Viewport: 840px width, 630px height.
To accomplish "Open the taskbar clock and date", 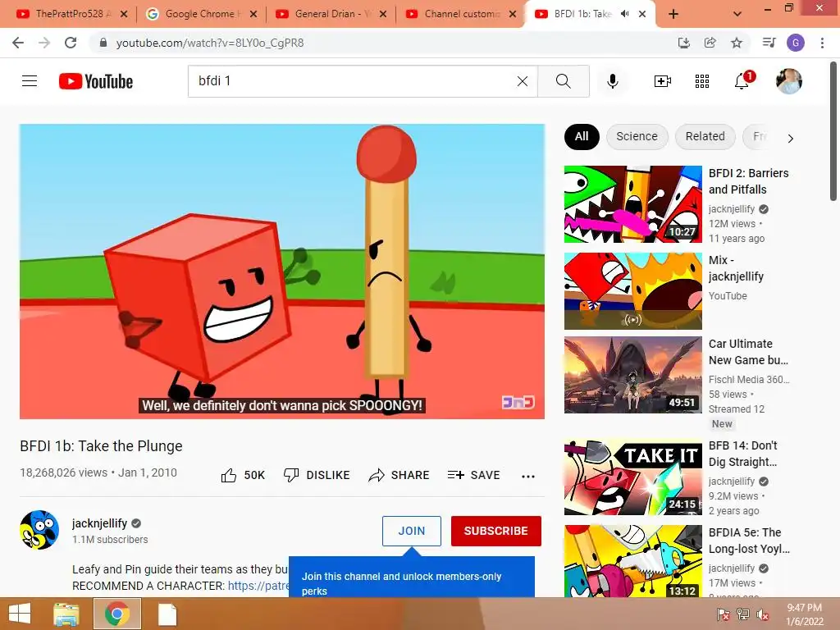I will [x=804, y=614].
